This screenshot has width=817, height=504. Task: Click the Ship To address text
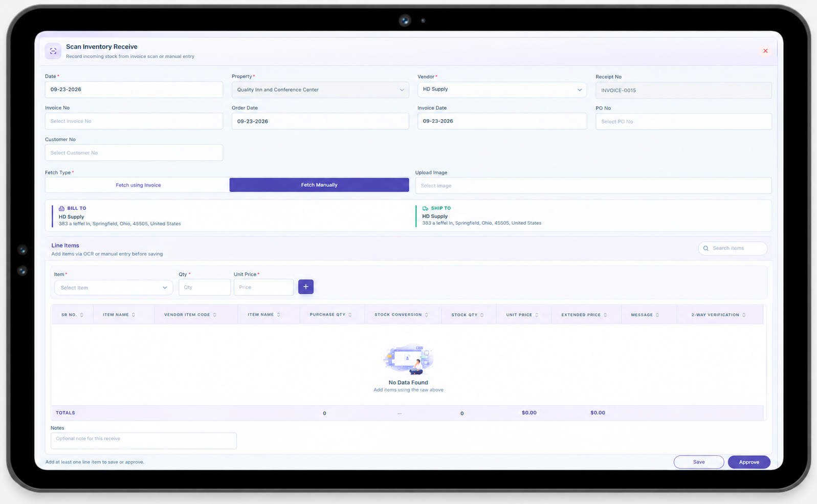click(x=481, y=223)
